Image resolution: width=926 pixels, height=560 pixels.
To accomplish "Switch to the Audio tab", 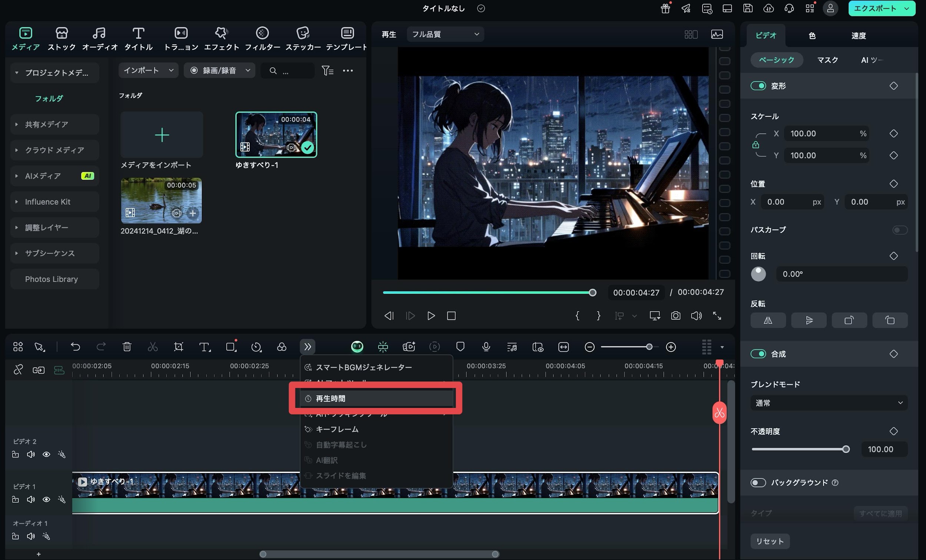I will 100,38.
